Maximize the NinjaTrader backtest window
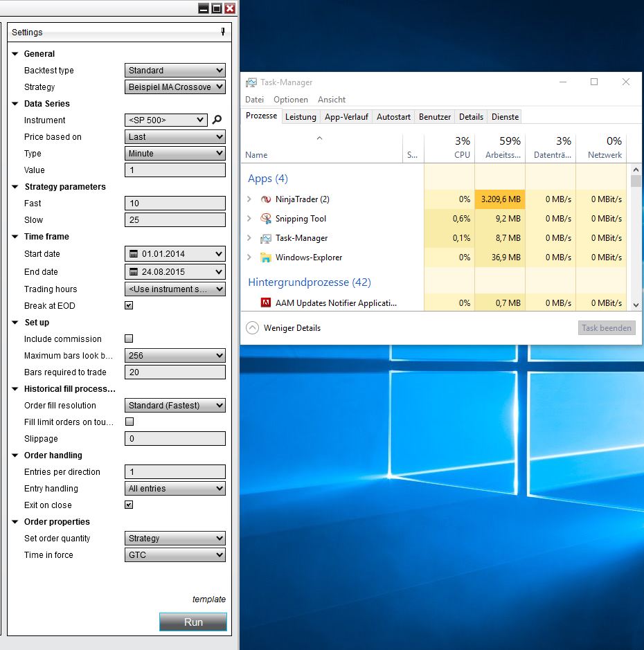644x650 pixels. pyautogui.click(x=217, y=8)
